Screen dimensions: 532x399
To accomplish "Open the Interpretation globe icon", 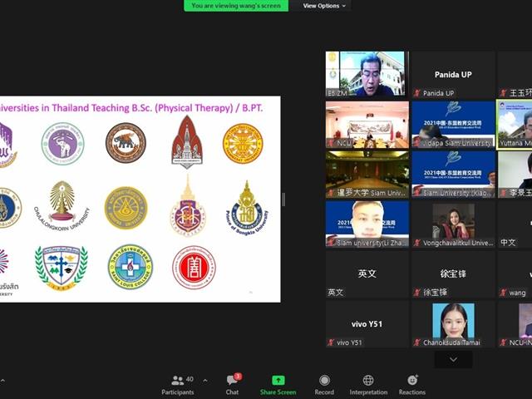I will [x=368, y=381].
